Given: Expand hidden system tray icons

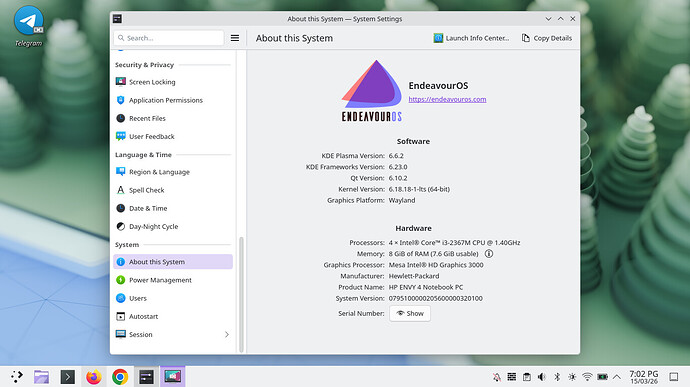Looking at the screenshot, I should (x=617, y=377).
